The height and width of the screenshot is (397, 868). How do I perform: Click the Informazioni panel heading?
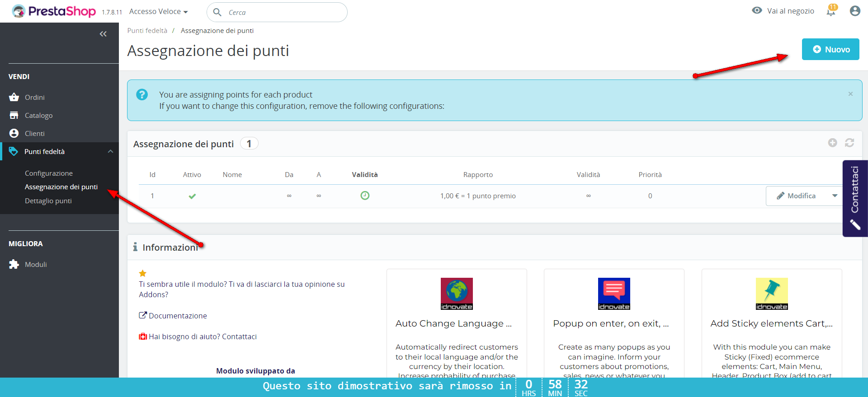tap(170, 248)
